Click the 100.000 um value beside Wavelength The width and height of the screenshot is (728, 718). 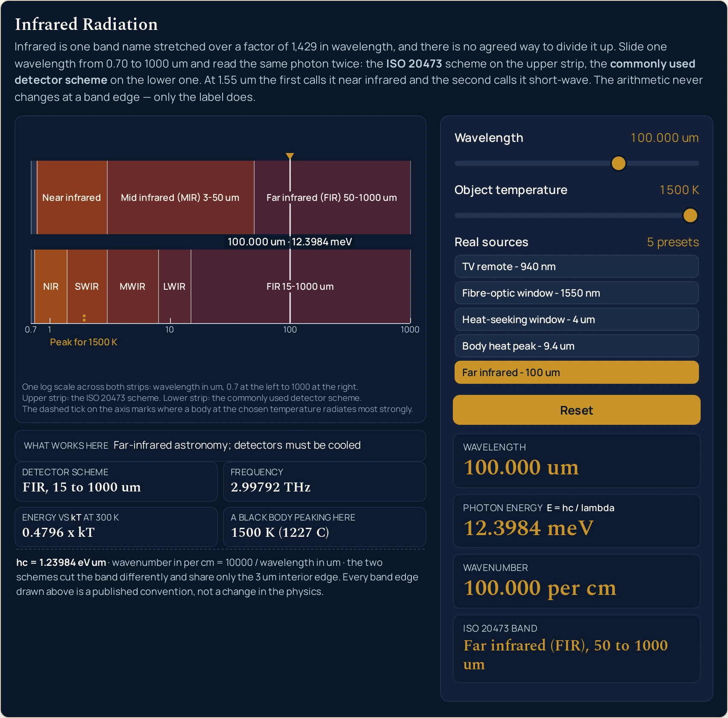(664, 138)
